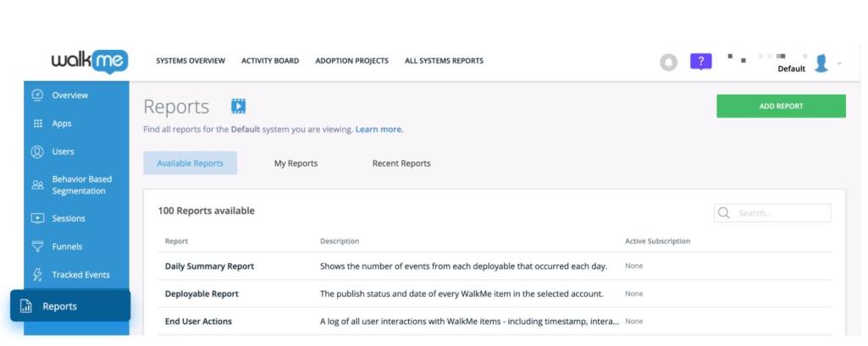Open Systems Overview in top navigation
868x346 pixels.
click(191, 61)
